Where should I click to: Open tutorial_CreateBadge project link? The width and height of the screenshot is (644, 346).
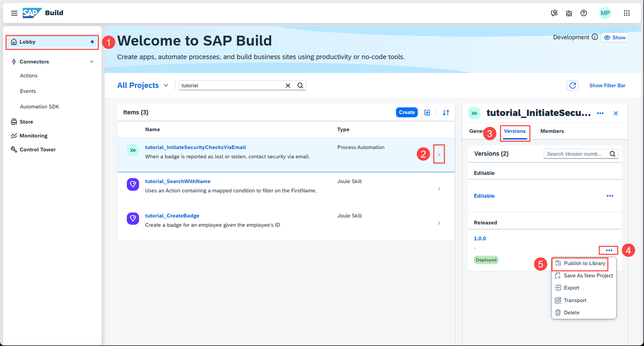pos(172,216)
